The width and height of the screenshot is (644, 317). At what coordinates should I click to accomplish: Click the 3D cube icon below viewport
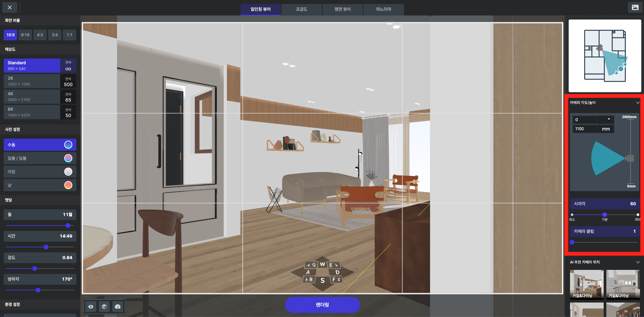(x=104, y=307)
